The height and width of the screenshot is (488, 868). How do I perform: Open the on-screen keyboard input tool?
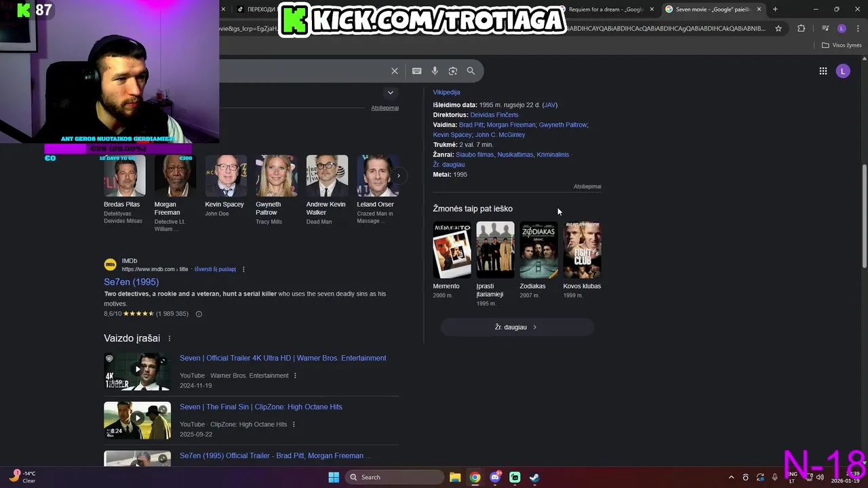tap(416, 70)
